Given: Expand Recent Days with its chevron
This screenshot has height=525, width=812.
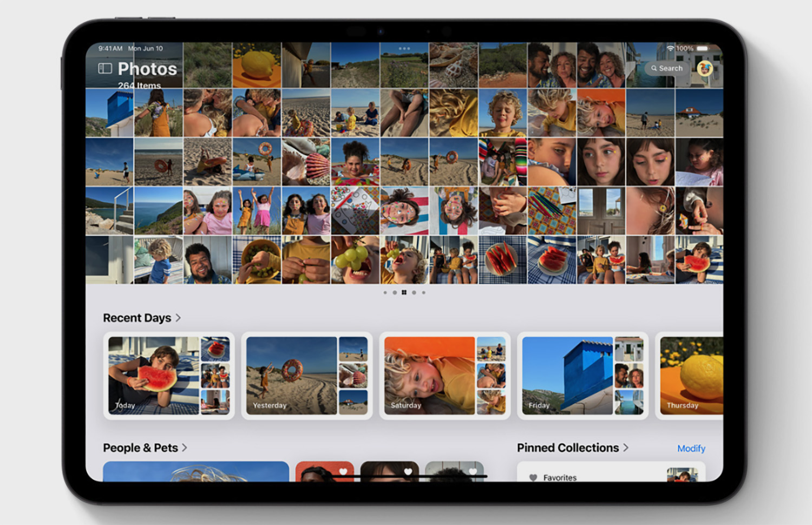Looking at the screenshot, I should point(178,318).
